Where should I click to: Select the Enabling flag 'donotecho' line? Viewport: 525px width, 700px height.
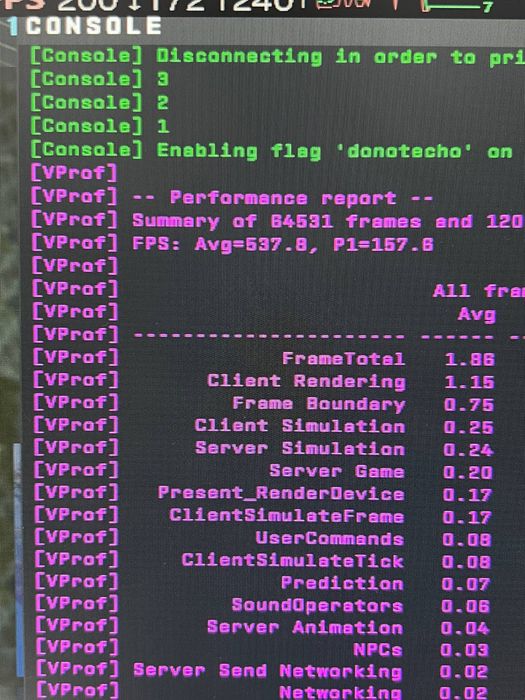point(277,151)
